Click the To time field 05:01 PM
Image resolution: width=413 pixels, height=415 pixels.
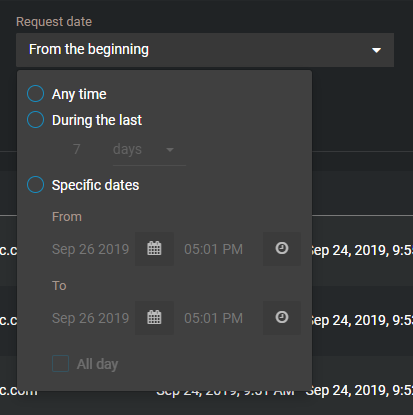click(213, 318)
